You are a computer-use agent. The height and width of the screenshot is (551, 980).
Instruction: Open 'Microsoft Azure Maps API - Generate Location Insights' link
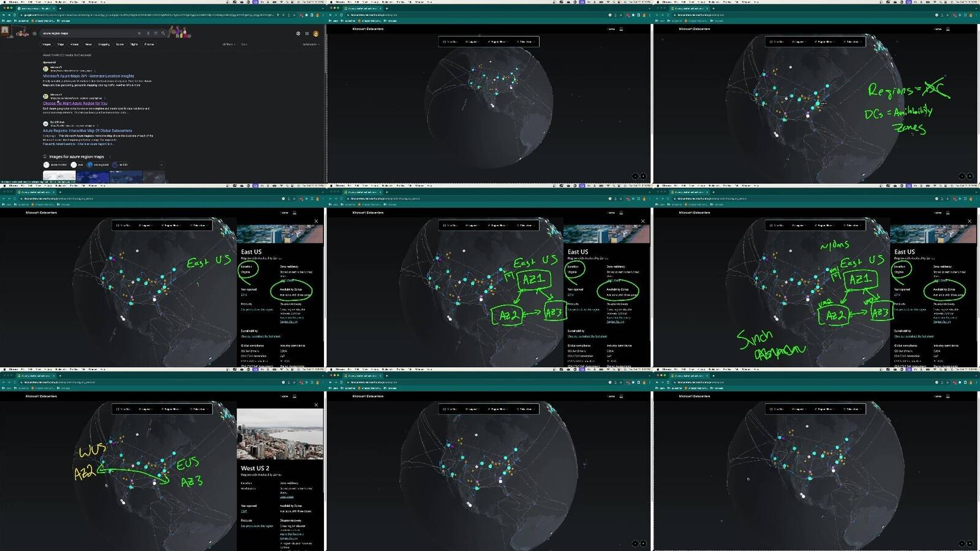(x=88, y=76)
